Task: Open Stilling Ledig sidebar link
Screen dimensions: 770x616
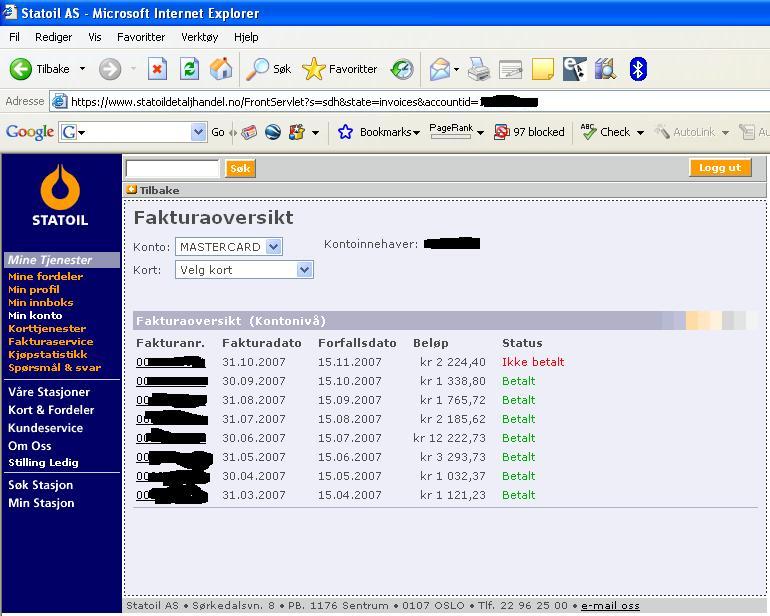Action: point(43,462)
